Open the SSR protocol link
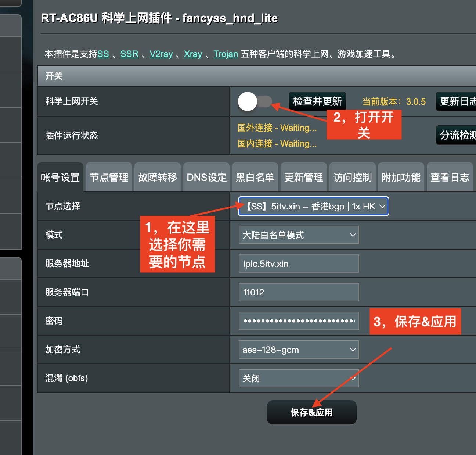 [129, 54]
